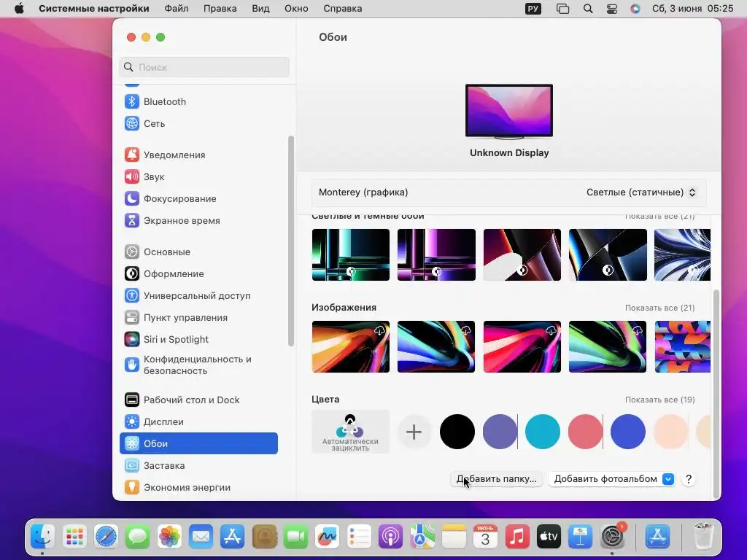Screen dimensions: 747x560
Task: Open the Apple menu
Action: pos(19,9)
